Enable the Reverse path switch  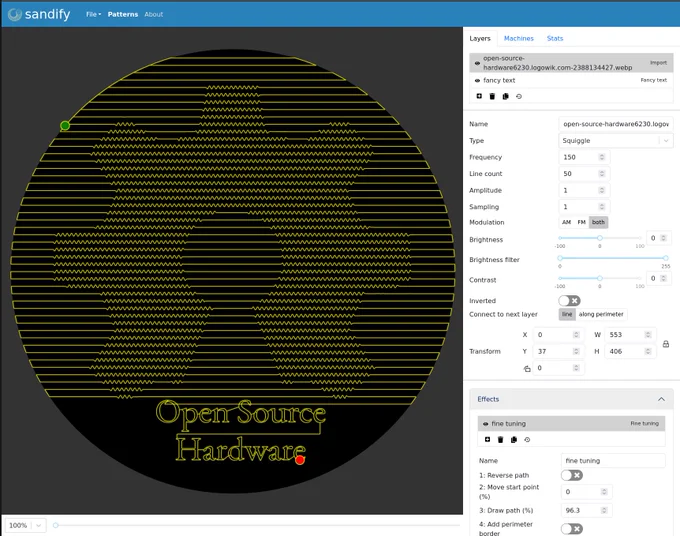coord(572,475)
